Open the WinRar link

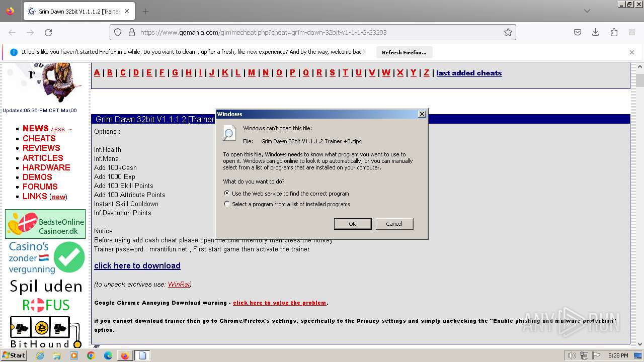pyautogui.click(x=179, y=284)
